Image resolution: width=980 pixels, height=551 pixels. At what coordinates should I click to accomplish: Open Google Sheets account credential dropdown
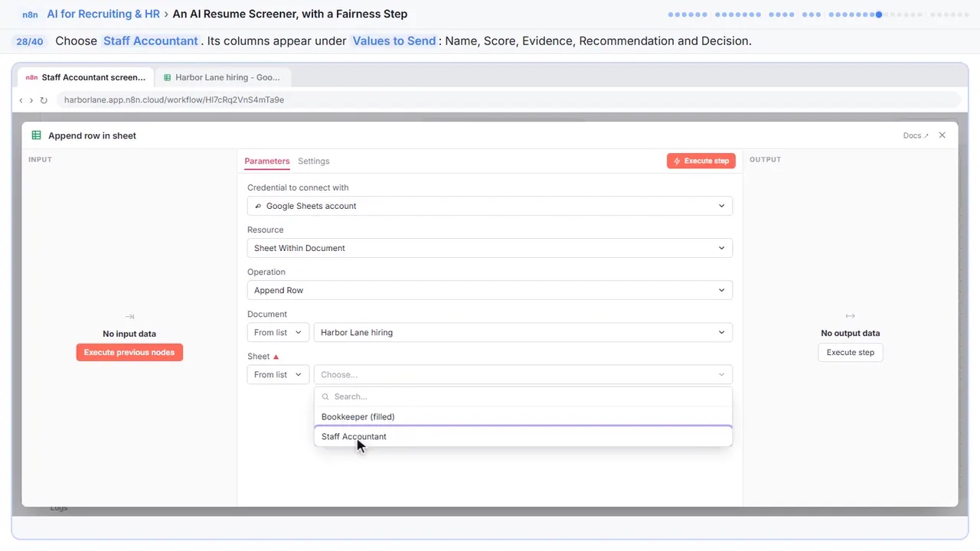tap(490, 206)
